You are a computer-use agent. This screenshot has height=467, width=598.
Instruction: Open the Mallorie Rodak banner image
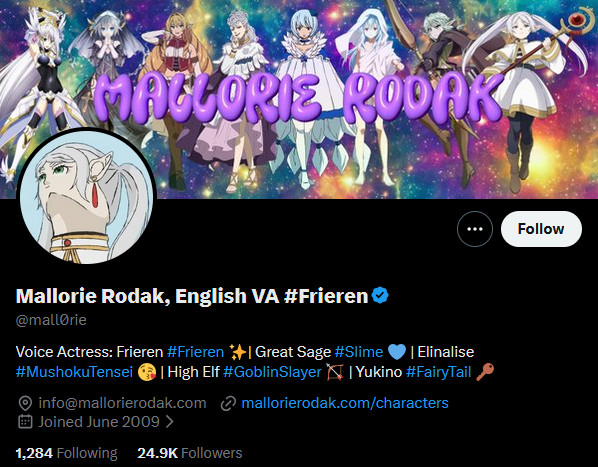click(299, 99)
